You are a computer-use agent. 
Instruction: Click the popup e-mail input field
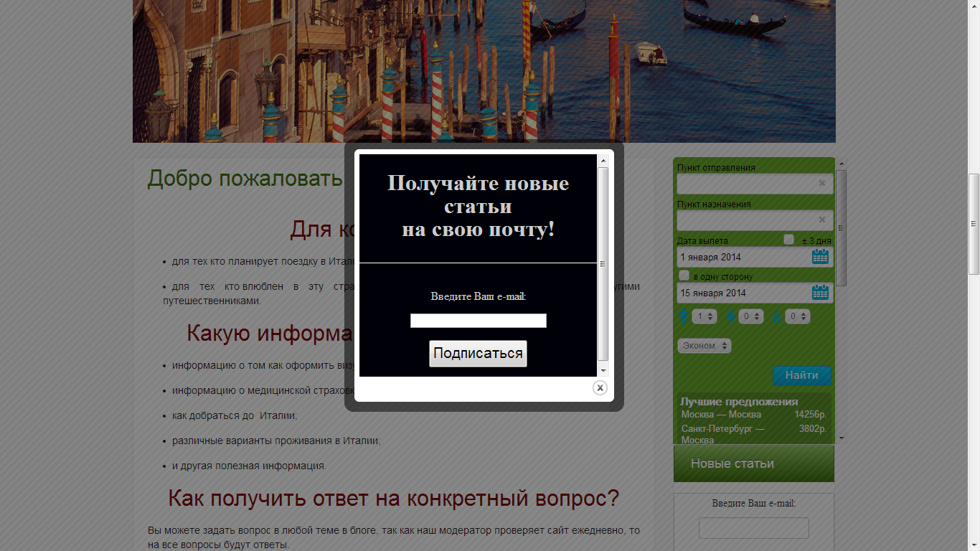478,320
